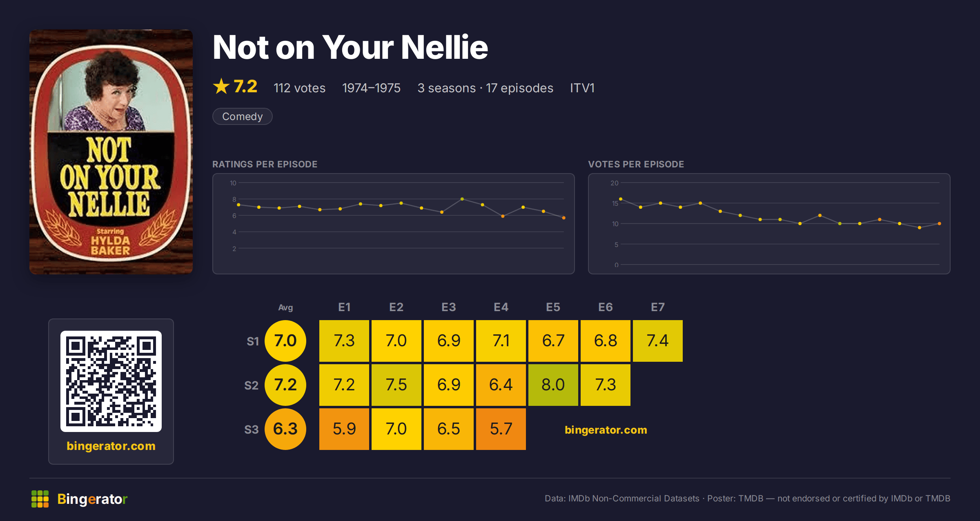Select season 2 episode 5 cell rated 8.0

(553, 385)
